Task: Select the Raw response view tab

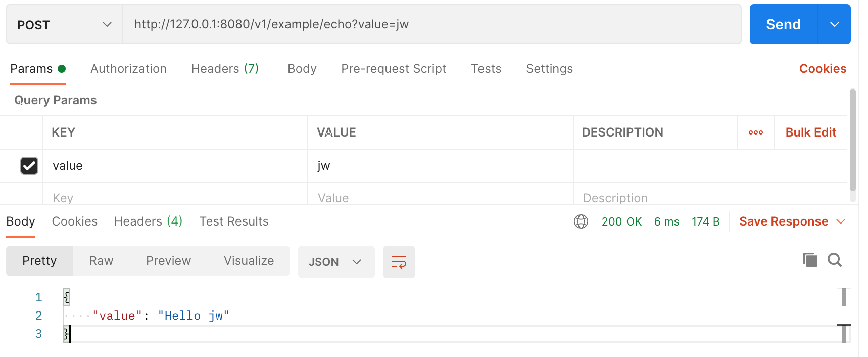Action: (101, 261)
